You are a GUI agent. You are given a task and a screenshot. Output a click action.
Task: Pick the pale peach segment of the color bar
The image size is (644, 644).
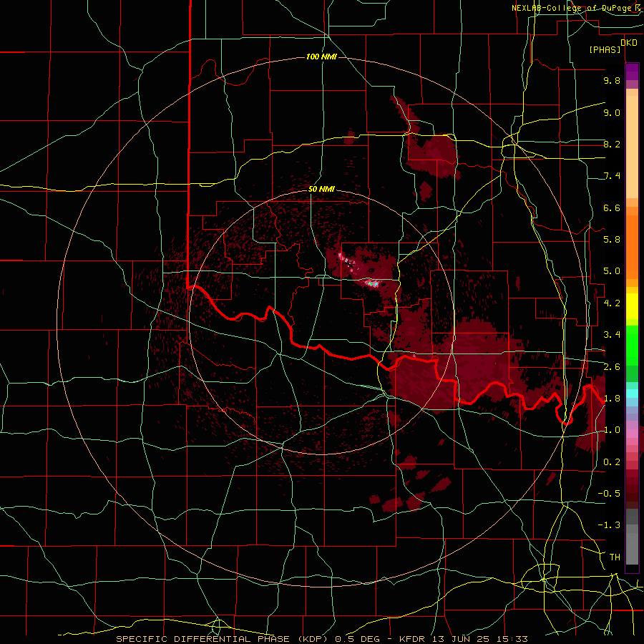632,147
